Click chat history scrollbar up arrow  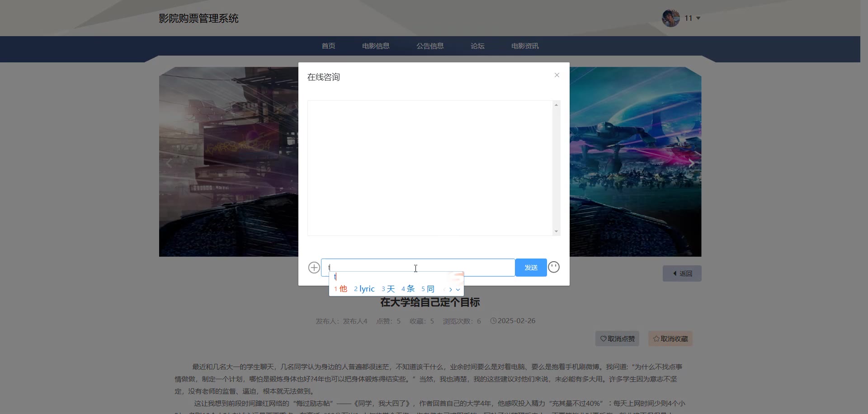pyautogui.click(x=556, y=105)
